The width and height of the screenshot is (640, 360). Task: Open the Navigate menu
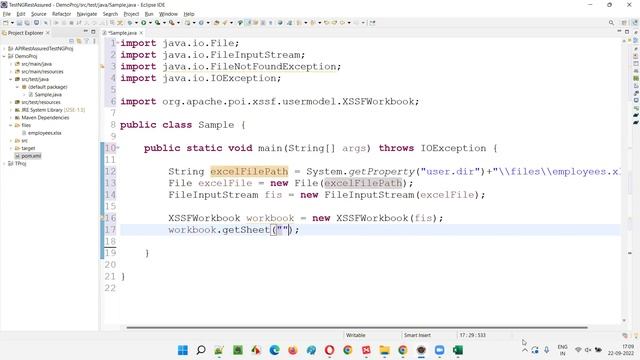87,14
